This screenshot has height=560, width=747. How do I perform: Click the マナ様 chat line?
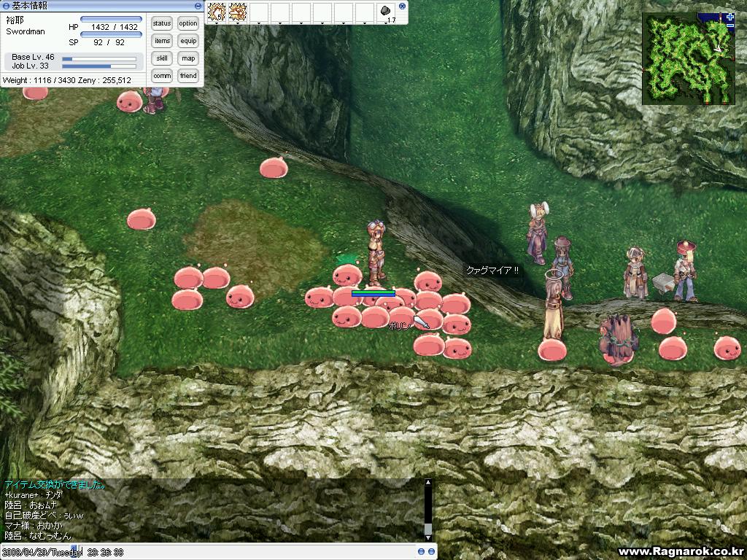point(34,526)
